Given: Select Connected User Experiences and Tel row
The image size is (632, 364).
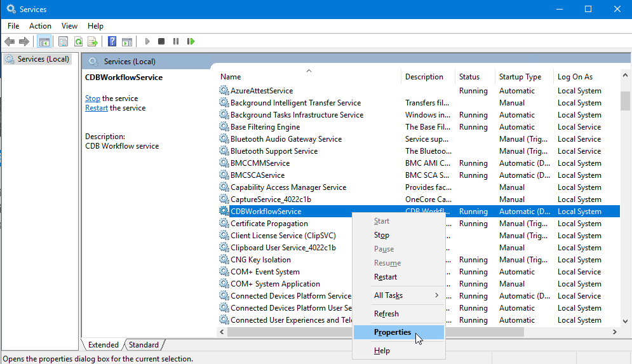Looking at the screenshot, I should [x=419, y=320].
